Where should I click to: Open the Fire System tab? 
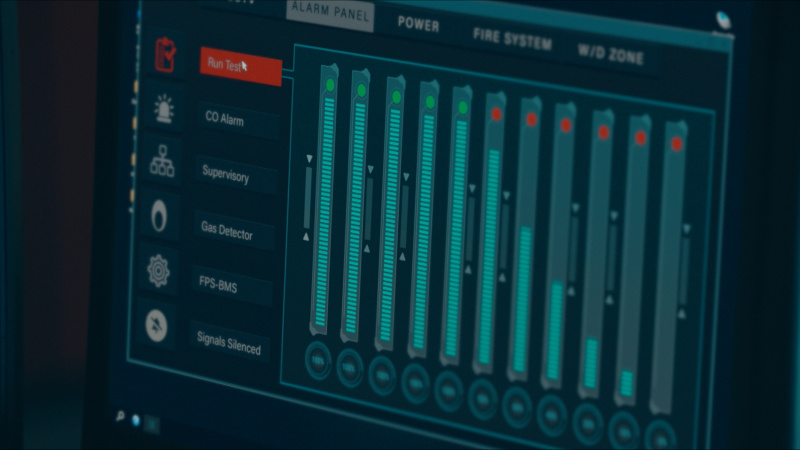(512, 39)
